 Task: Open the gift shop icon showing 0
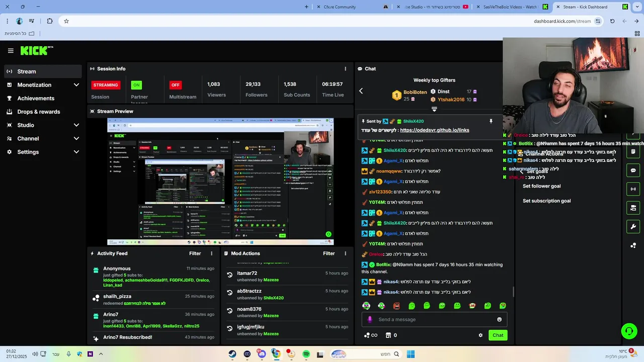(x=391, y=335)
